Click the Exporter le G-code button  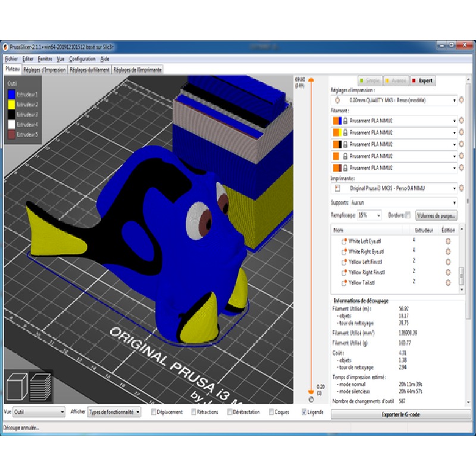pyautogui.click(x=400, y=414)
